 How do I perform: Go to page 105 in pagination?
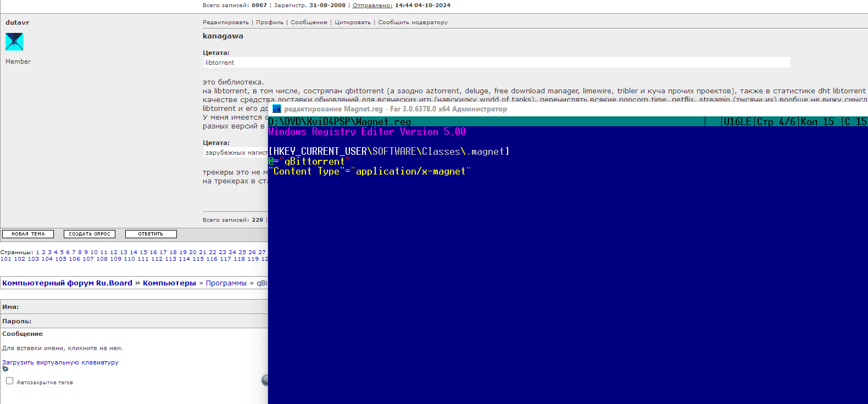60,259
